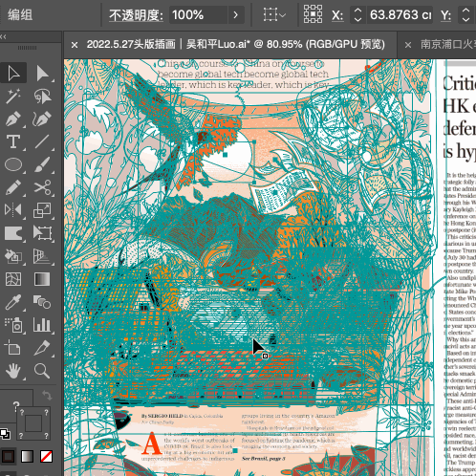Choose the Free Transform tool
The height and width of the screenshot is (476, 476).
(x=42, y=233)
